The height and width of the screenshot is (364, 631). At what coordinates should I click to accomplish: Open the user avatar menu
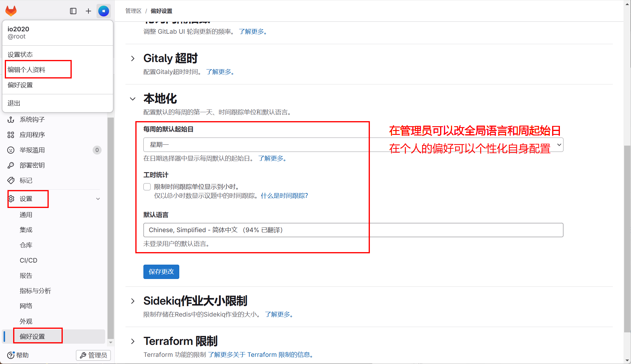pyautogui.click(x=104, y=11)
